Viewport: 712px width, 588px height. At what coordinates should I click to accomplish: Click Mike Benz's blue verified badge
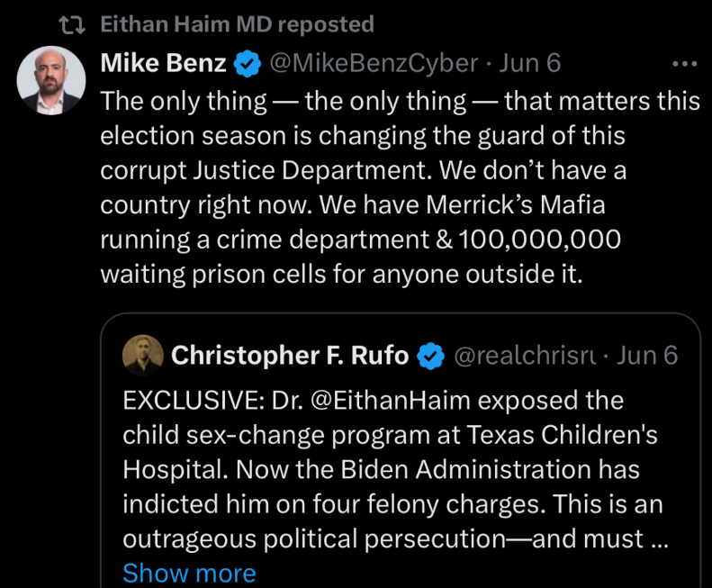click(x=248, y=64)
